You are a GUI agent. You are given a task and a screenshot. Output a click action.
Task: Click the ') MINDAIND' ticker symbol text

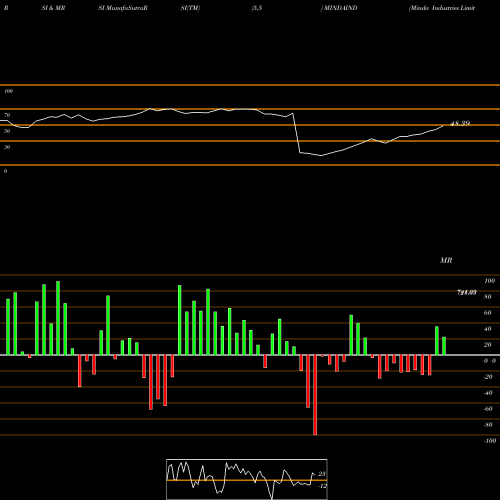[x=339, y=8]
